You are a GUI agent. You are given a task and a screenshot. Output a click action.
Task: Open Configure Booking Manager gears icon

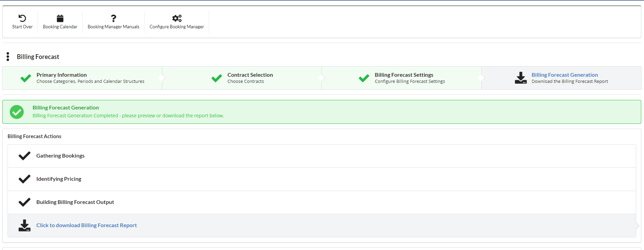click(177, 18)
